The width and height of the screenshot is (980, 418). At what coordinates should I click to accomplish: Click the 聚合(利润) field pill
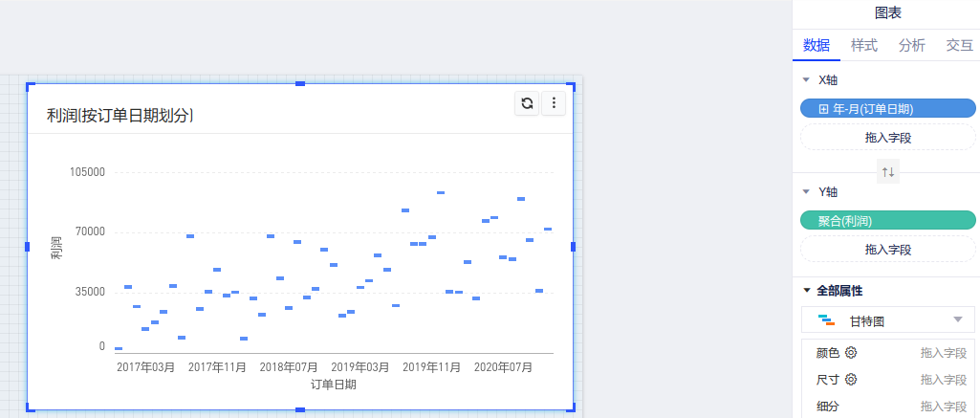pos(887,221)
